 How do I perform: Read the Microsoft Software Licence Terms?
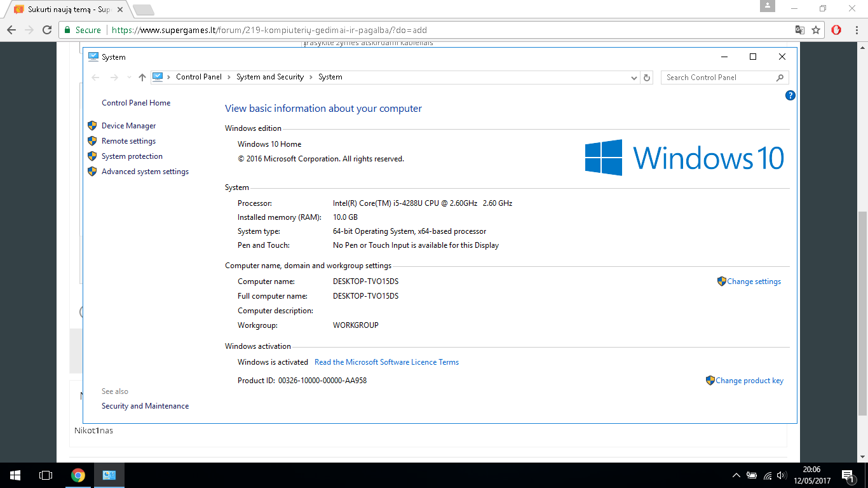pos(386,362)
